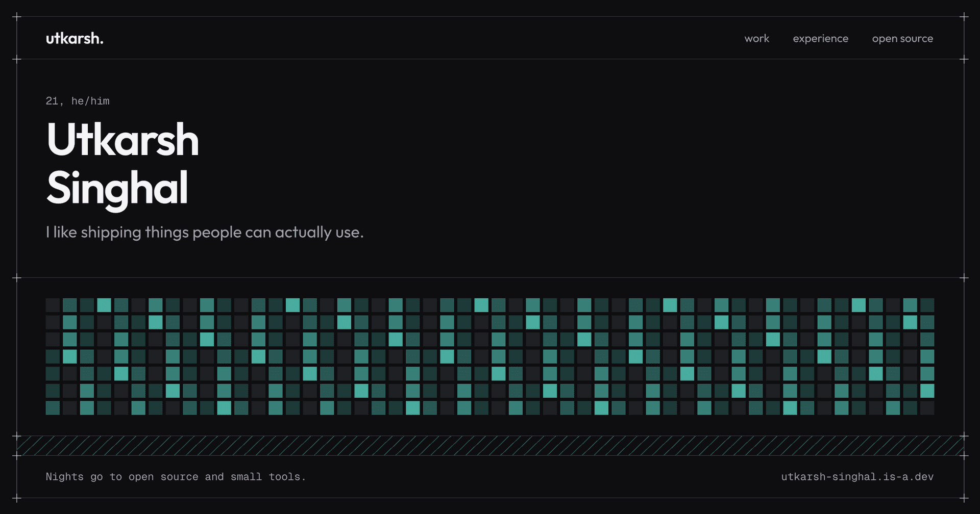Click the top-left corner crosshair mark
Image resolution: width=980 pixels, height=514 pixels.
pos(17,17)
